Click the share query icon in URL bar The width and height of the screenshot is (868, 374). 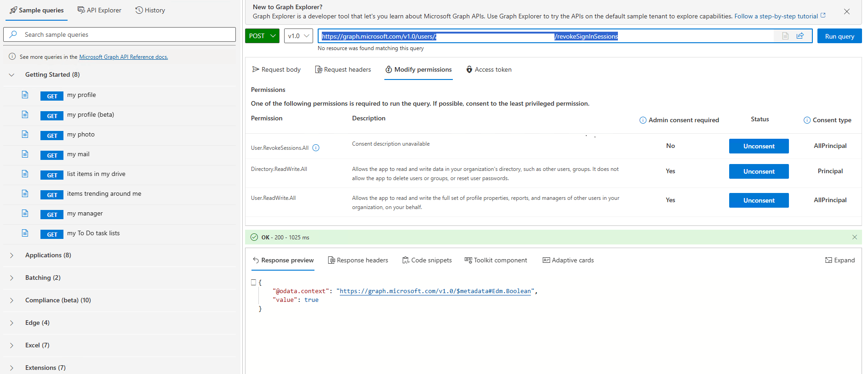tap(800, 36)
